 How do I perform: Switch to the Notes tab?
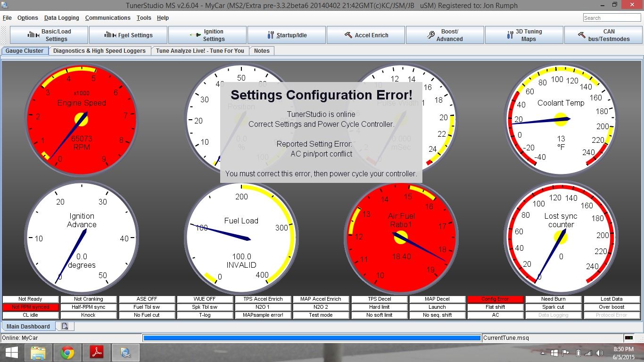click(x=262, y=51)
